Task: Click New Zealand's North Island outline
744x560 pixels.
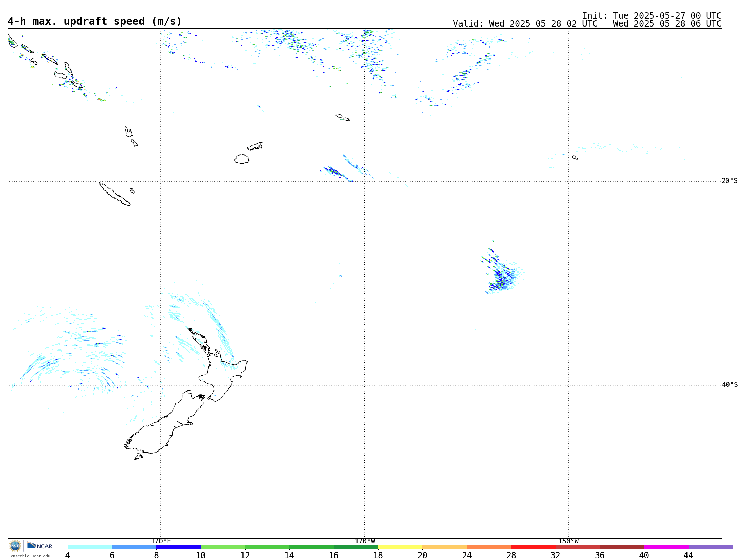Action: click(x=218, y=365)
